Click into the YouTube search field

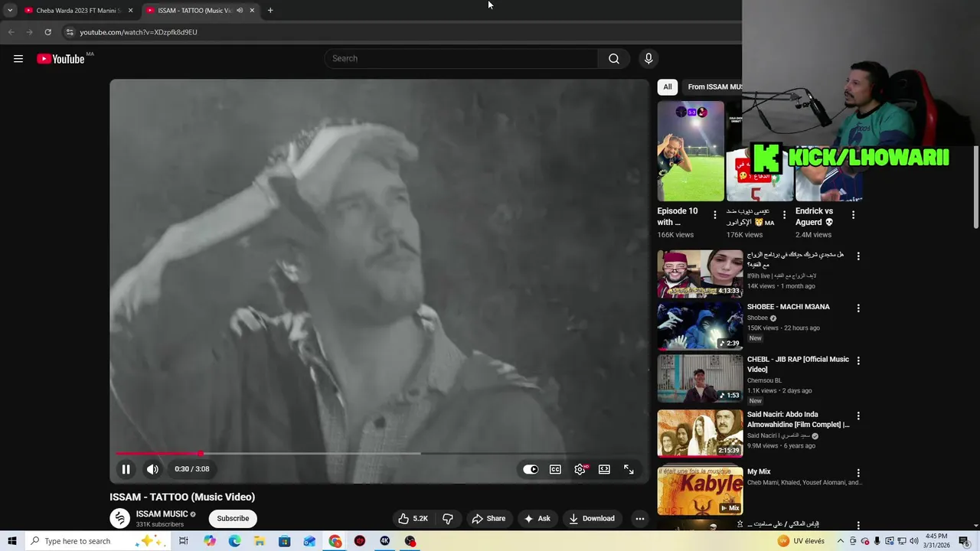[462, 59]
